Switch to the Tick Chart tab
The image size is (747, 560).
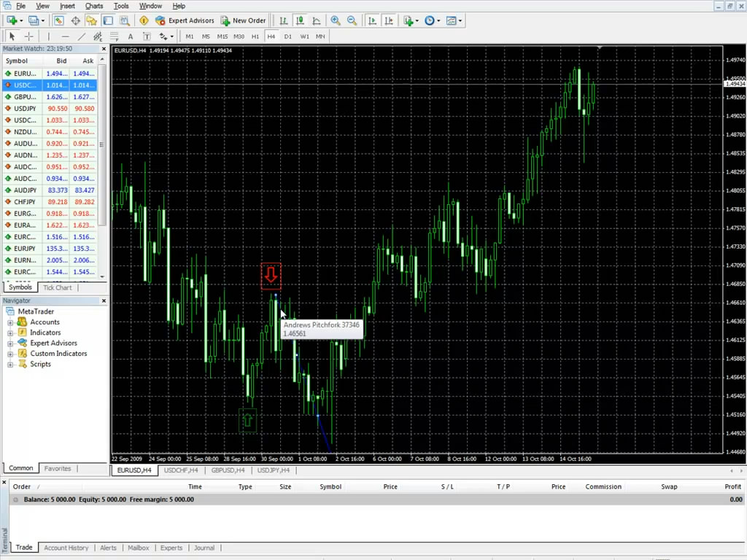click(x=57, y=287)
